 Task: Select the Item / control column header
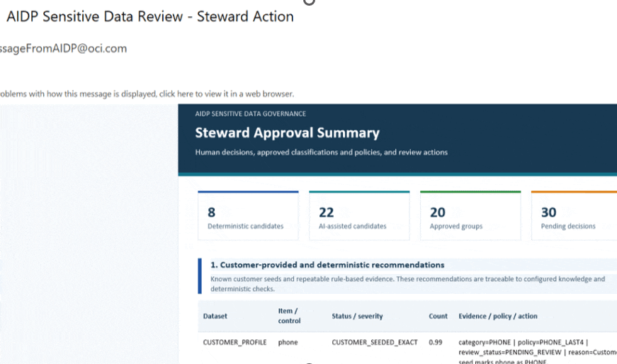pyautogui.click(x=289, y=316)
